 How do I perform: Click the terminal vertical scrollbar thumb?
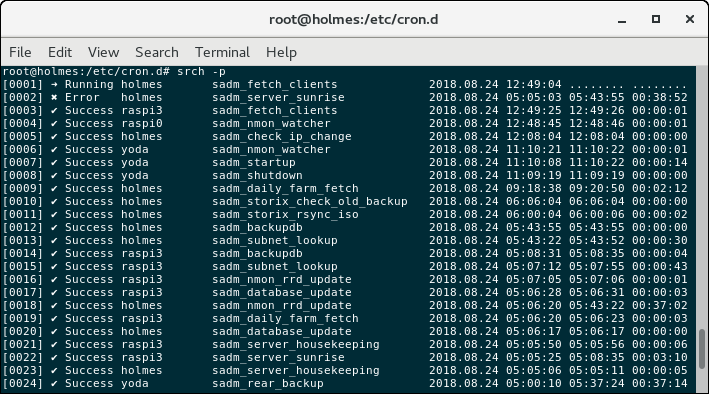click(x=702, y=349)
